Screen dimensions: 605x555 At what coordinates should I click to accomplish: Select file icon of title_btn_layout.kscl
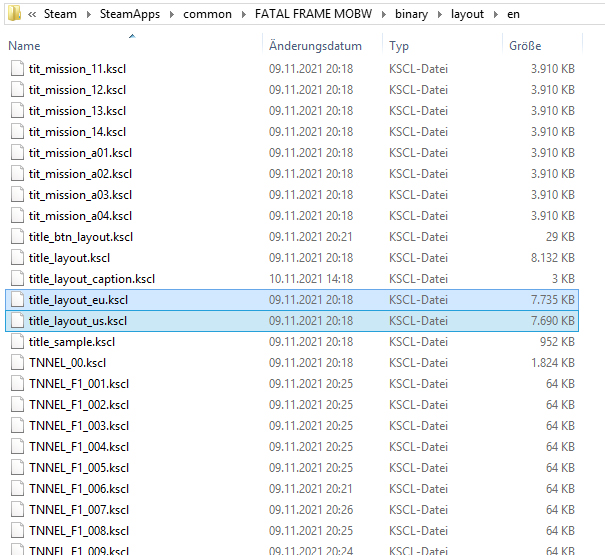17,237
